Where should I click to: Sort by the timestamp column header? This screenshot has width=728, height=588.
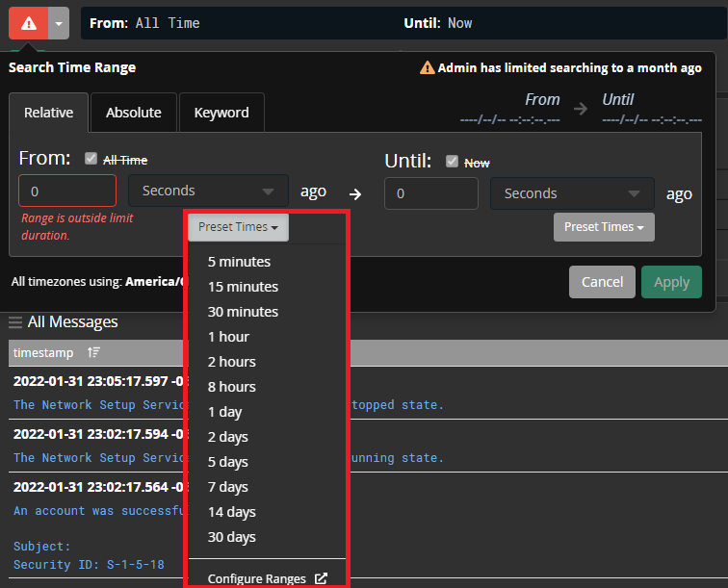pos(43,353)
